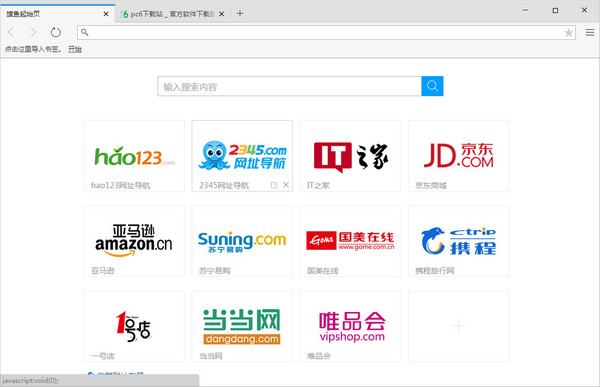Open the amazon.cn site tile
This screenshot has height=387, width=600.
click(x=134, y=241)
